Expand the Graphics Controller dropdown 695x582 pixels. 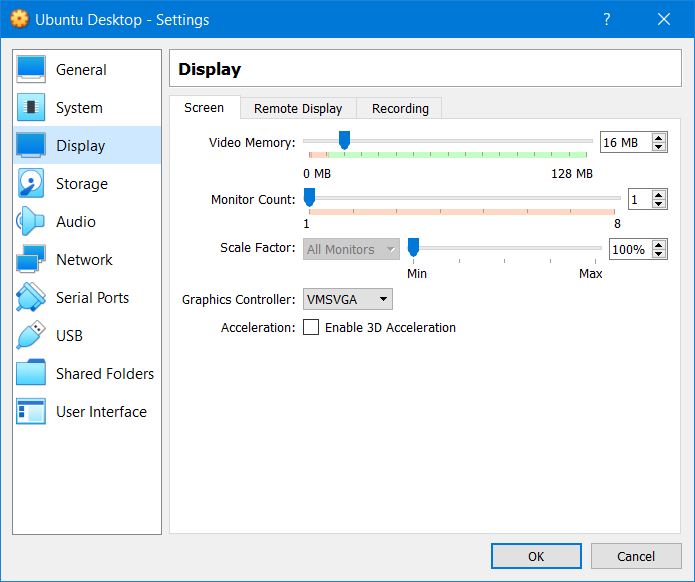pyautogui.click(x=347, y=299)
